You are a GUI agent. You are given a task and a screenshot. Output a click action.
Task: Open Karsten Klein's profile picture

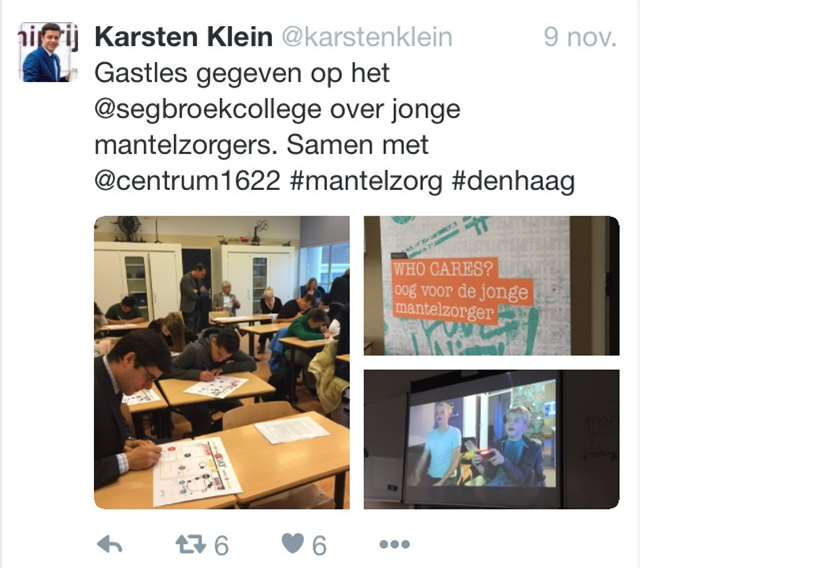(x=48, y=52)
